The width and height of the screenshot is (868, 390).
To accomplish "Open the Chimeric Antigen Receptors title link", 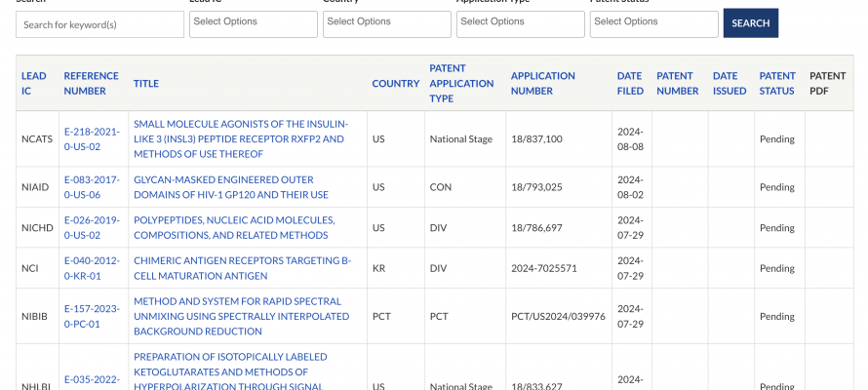I will tap(242, 268).
